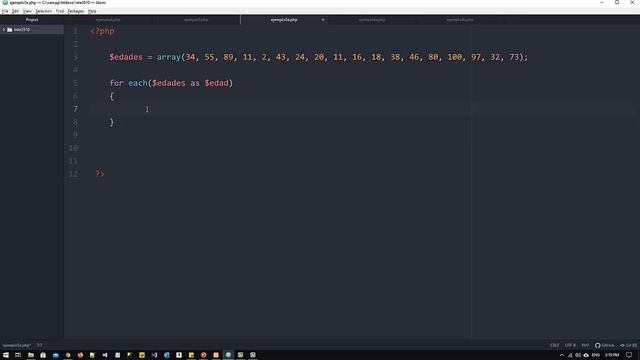Viewport: 640px width, 360px height.
Task: Click the ?> closing tag on line 12
Action: 100,173
